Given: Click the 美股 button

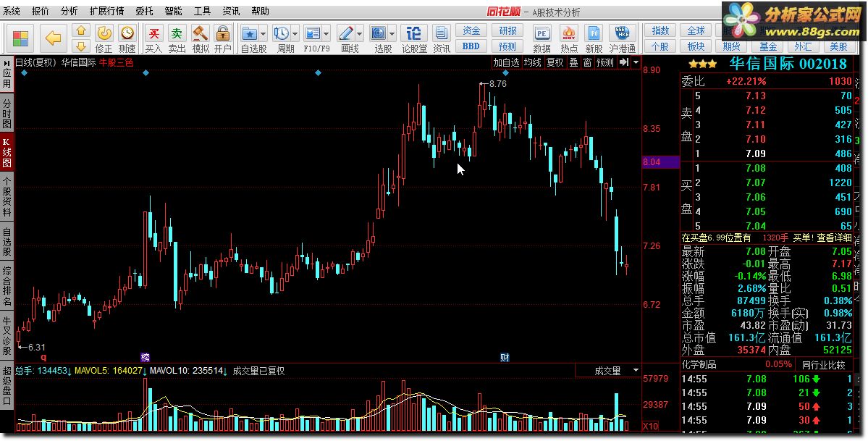Looking at the screenshot, I should pos(838,46).
